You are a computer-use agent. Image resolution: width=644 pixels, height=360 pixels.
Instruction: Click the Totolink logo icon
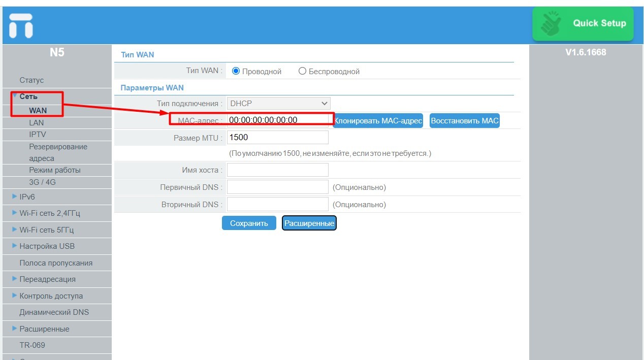click(21, 25)
